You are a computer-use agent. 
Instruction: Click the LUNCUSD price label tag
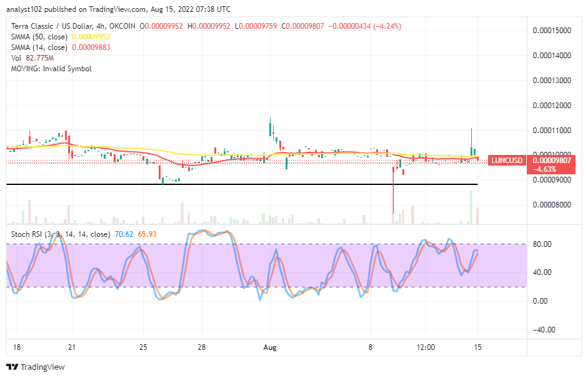coord(507,161)
